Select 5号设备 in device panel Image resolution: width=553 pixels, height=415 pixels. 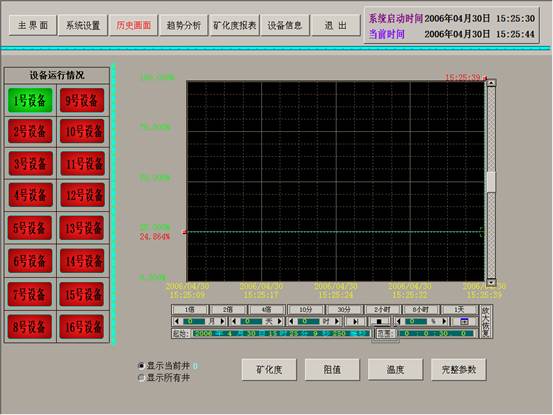pos(30,228)
